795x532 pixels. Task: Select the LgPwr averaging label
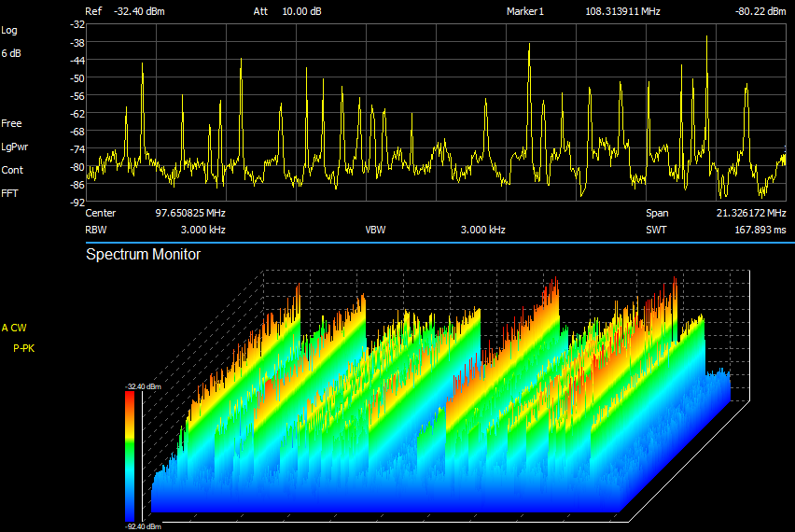point(15,147)
